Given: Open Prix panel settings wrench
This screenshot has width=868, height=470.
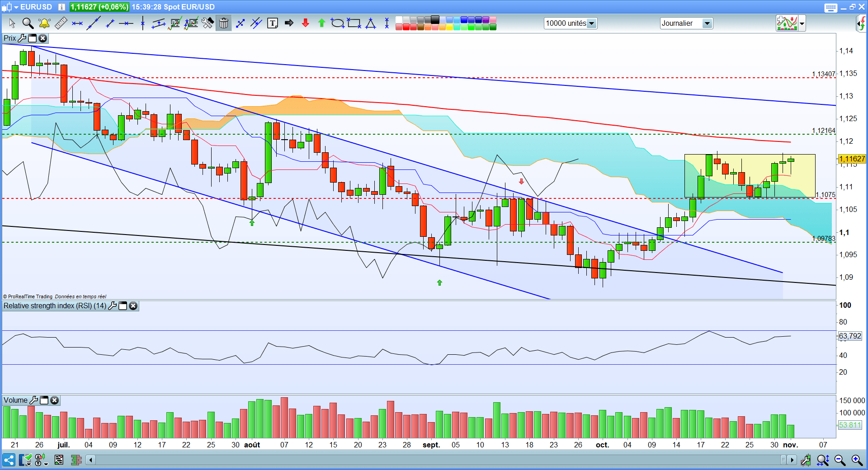Looking at the screenshot, I should click(x=22, y=38).
